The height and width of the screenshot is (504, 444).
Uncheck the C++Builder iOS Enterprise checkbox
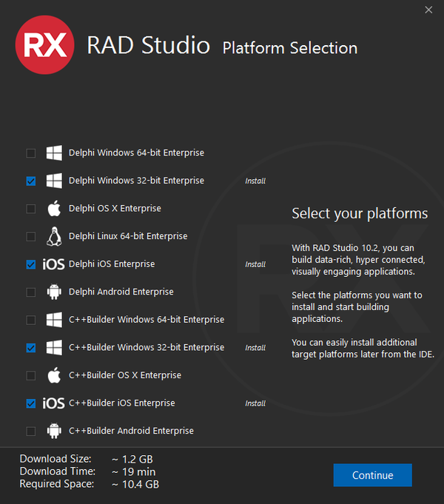pos(31,403)
